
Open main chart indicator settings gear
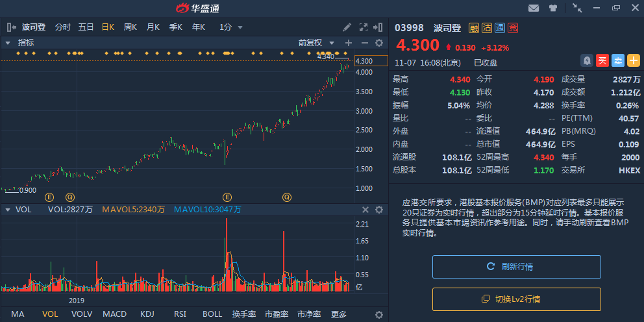coord(379,43)
